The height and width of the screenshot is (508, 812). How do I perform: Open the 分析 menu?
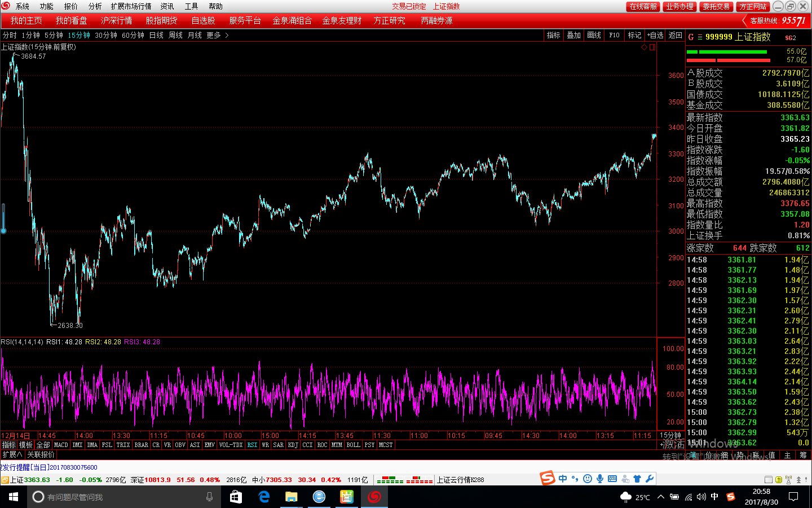(95, 6)
